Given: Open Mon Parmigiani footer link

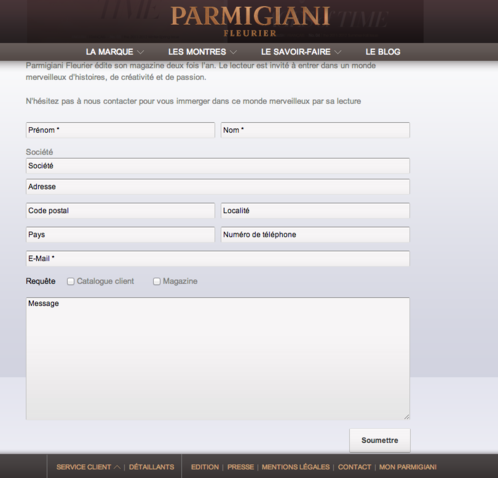Looking at the screenshot, I should (408, 467).
